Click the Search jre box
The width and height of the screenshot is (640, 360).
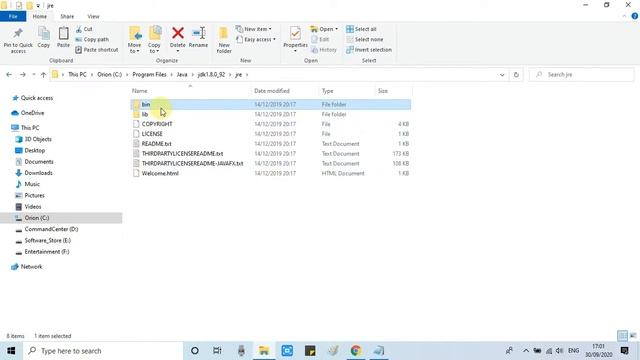point(581,75)
